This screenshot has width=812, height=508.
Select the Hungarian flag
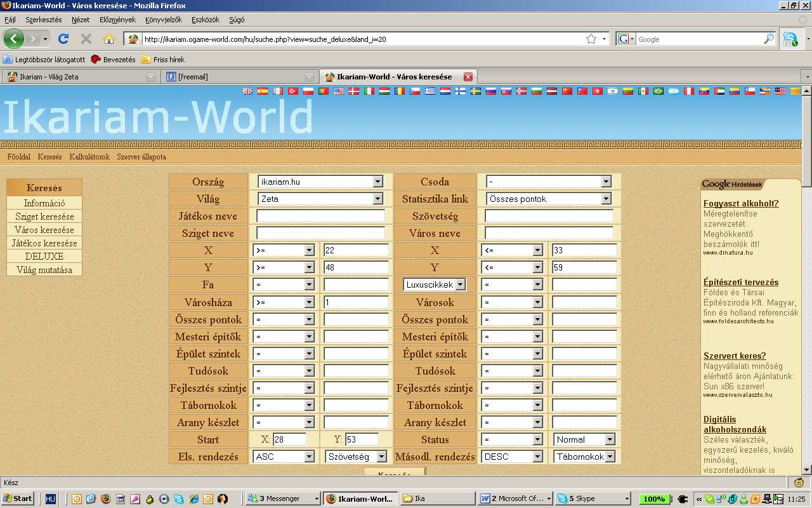pyautogui.click(x=384, y=91)
